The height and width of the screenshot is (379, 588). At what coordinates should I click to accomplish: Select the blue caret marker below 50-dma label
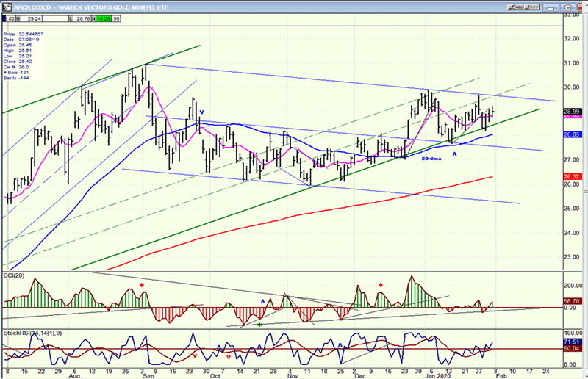tap(455, 154)
